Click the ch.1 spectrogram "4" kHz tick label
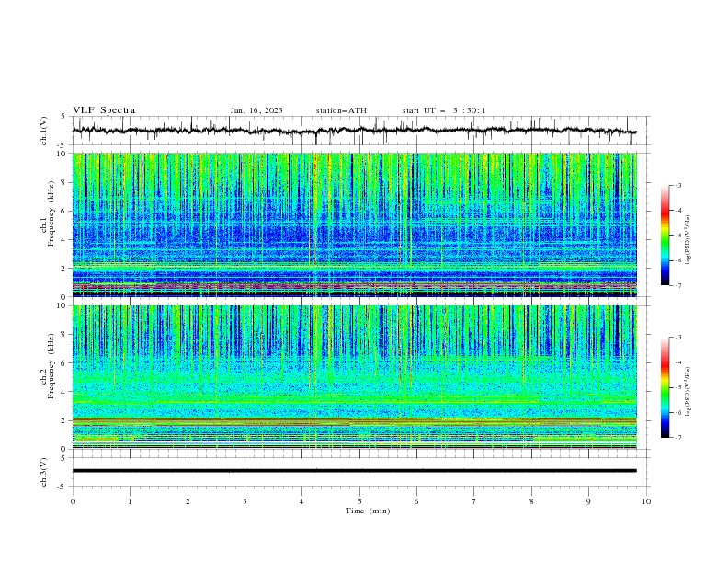Screen dimensions: 728x563 (64, 240)
